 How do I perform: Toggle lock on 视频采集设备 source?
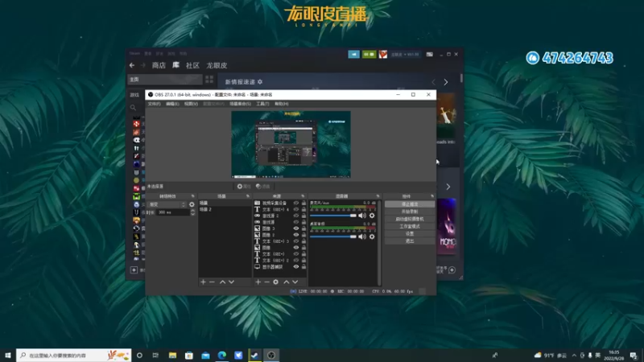point(304,204)
